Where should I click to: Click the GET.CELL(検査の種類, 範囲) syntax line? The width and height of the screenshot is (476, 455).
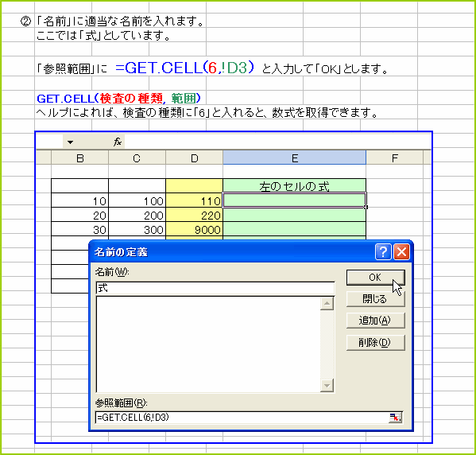(x=118, y=99)
